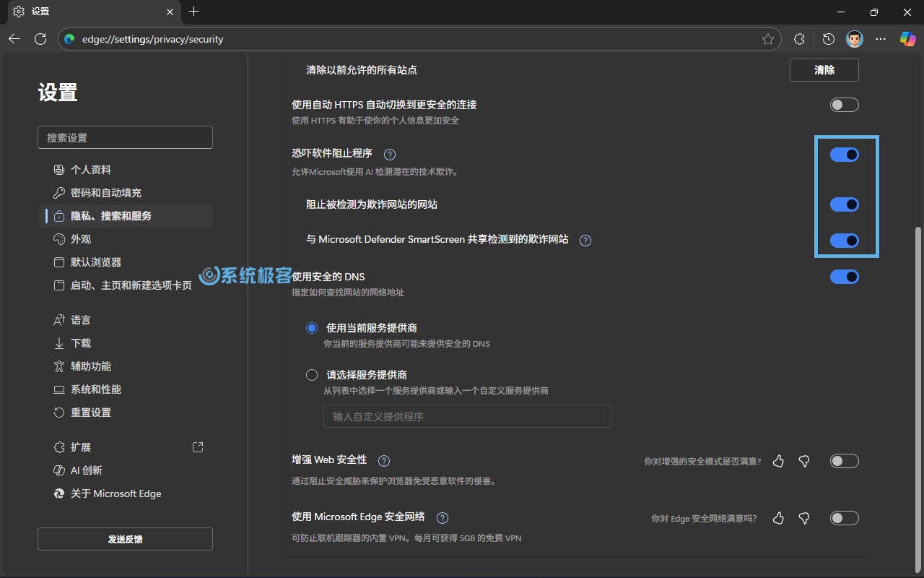Open Copilot from the browser toolbar
Viewport: 924px width, 578px height.
(x=907, y=39)
